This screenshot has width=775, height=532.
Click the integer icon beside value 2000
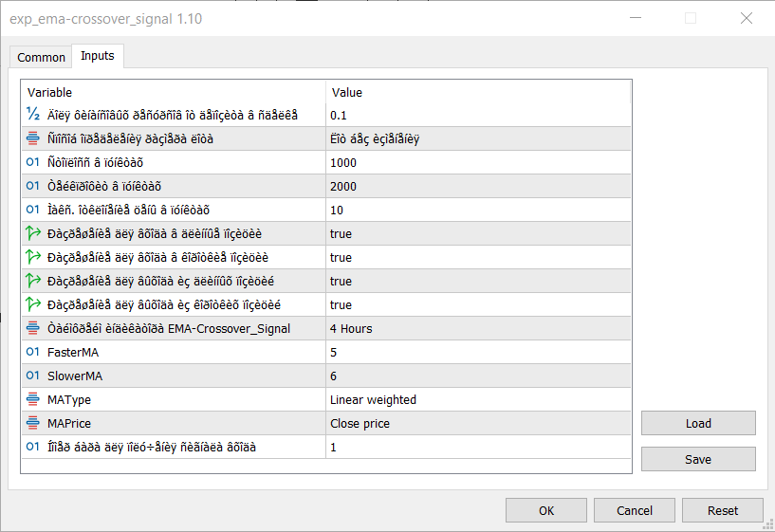coord(32,186)
